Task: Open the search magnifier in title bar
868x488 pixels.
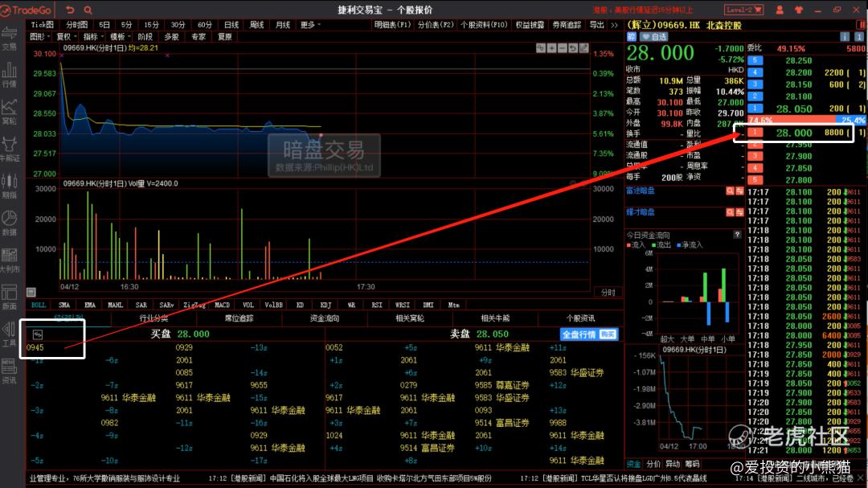Action: (x=88, y=10)
